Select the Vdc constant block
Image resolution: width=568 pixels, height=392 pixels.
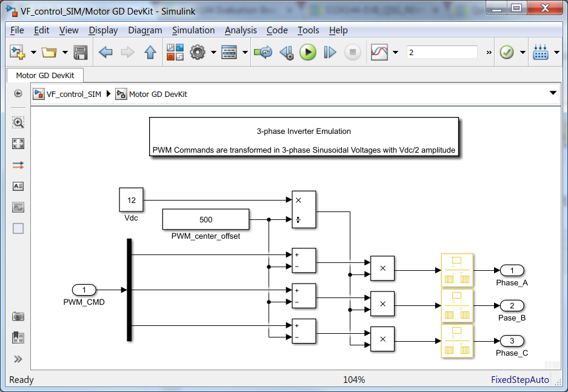pyautogui.click(x=131, y=200)
